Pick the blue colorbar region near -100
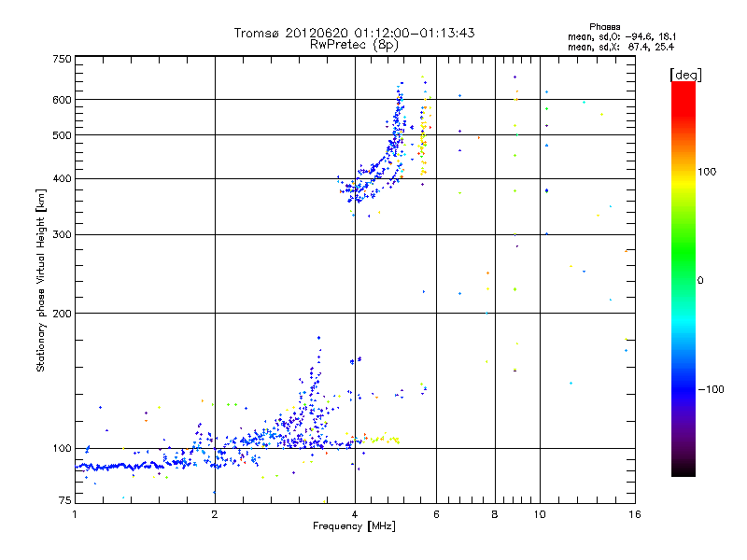The width and height of the screenshot is (747, 560). click(x=683, y=388)
